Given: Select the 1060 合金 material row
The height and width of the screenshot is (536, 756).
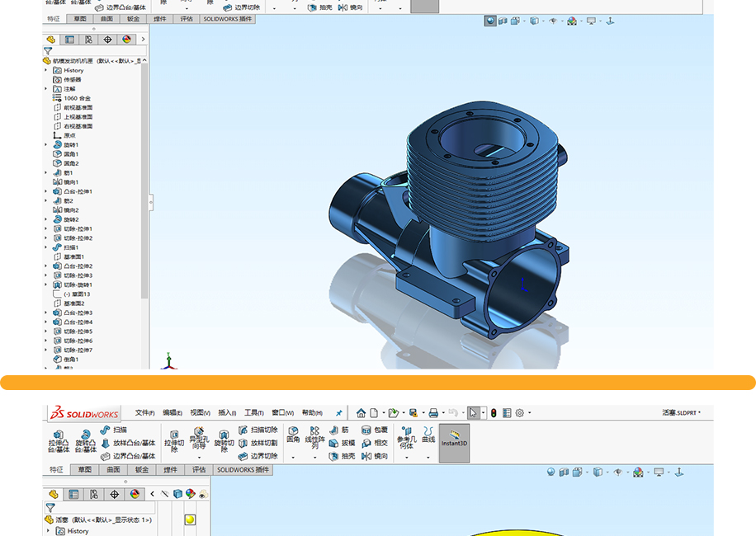Looking at the screenshot, I should (73, 98).
